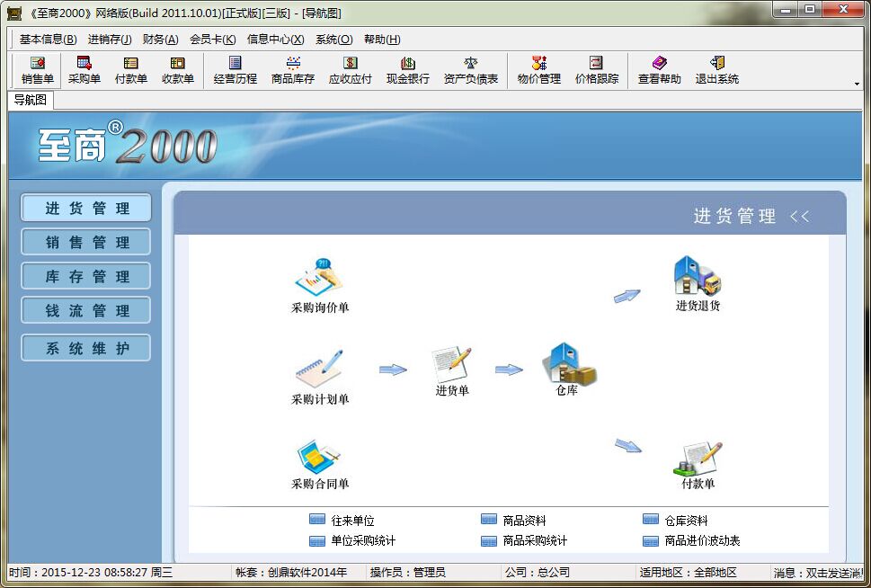The image size is (871, 588).
Task: Open the 往来单位 link
Action: 351,521
